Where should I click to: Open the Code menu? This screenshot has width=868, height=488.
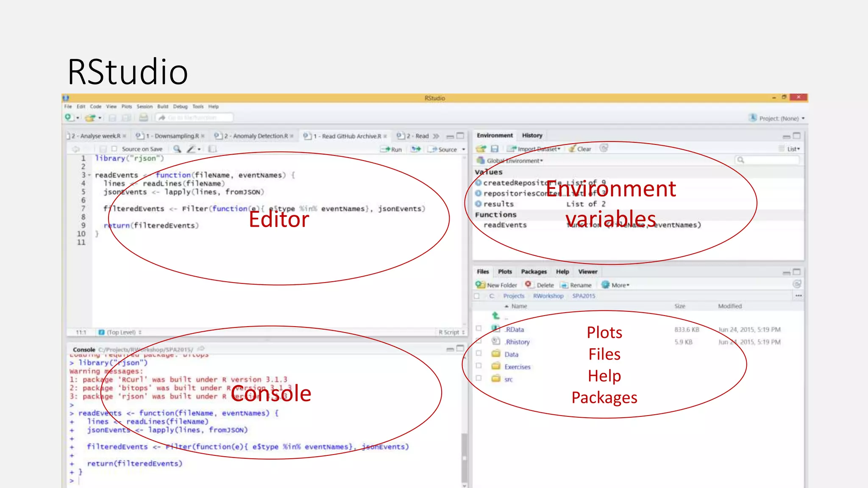point(95,106)
